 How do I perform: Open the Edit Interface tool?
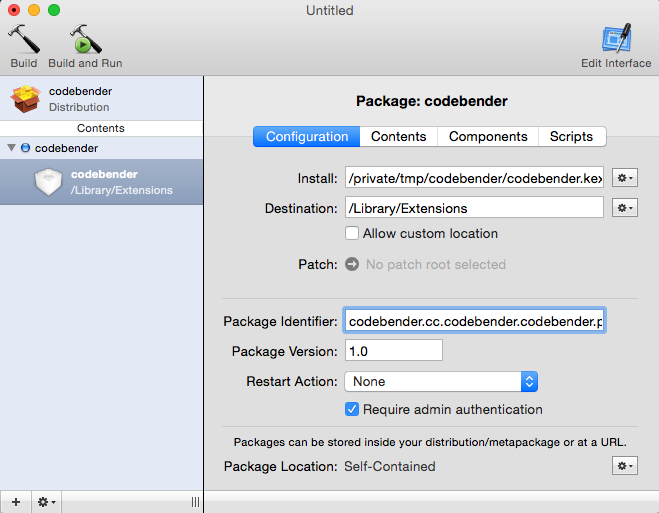click(616, 38)
